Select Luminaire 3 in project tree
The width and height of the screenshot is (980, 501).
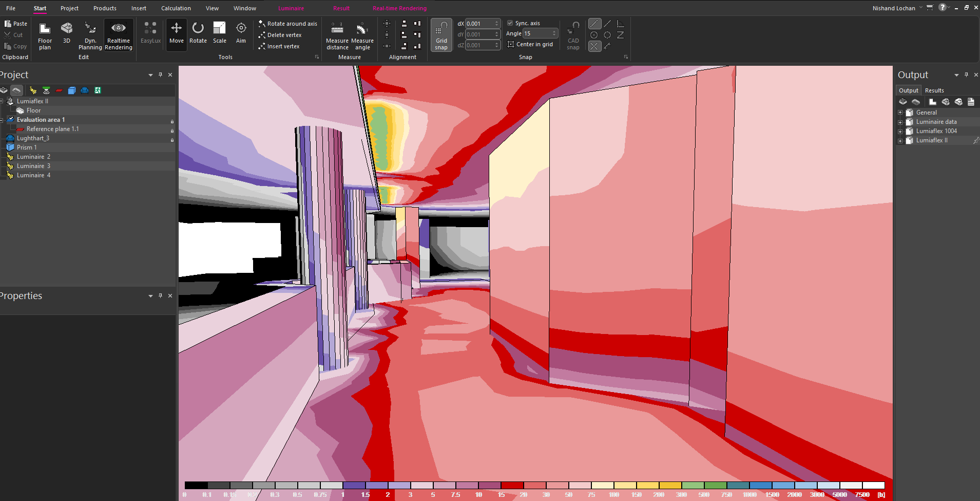(33, 166)
